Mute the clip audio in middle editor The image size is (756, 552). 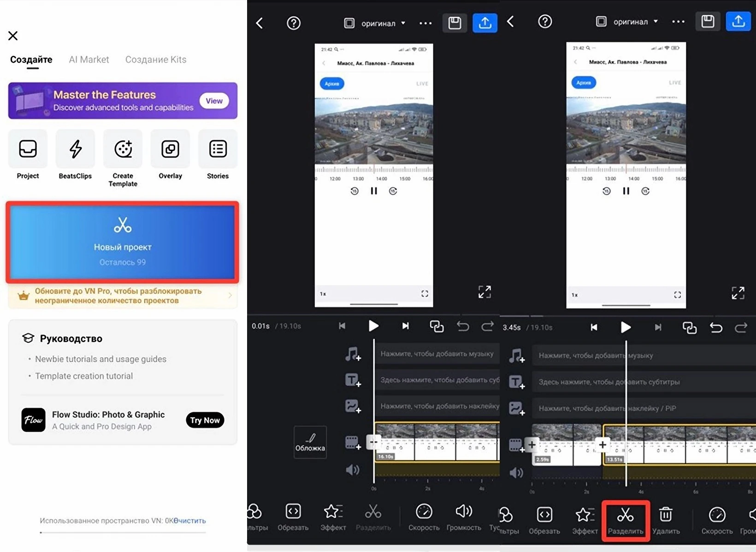click(352, 470)
